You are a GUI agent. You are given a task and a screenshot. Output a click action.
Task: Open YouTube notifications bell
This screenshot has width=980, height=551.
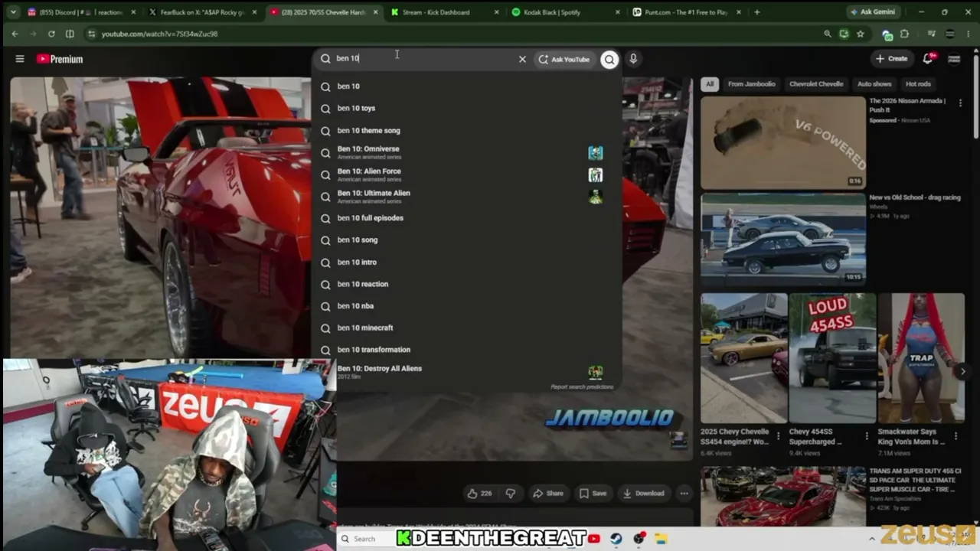click(x=928, y=59)
